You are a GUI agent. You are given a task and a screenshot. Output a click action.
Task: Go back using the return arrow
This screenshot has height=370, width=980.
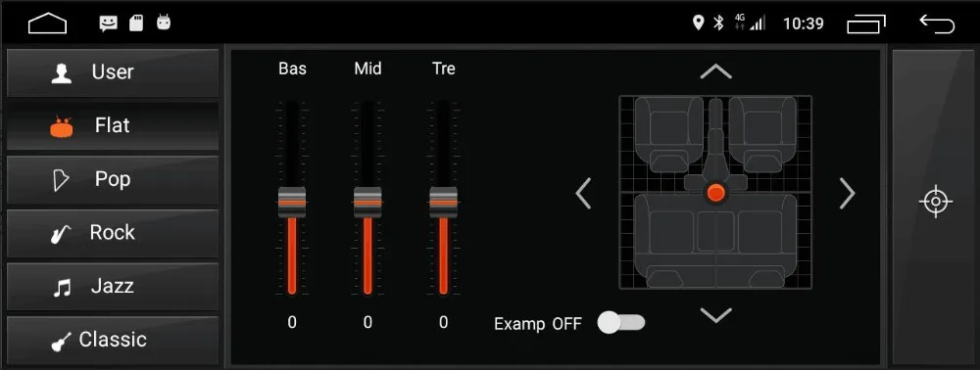936,23
